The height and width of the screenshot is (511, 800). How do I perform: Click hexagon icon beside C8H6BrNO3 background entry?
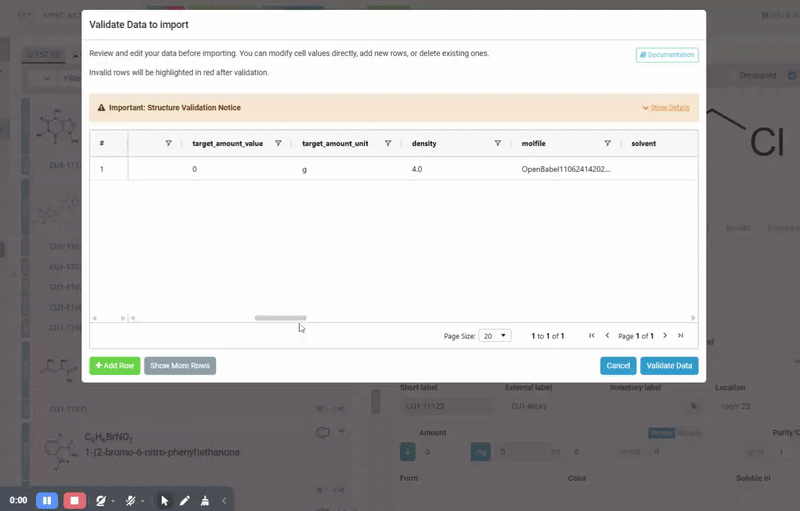pos(322,432)
